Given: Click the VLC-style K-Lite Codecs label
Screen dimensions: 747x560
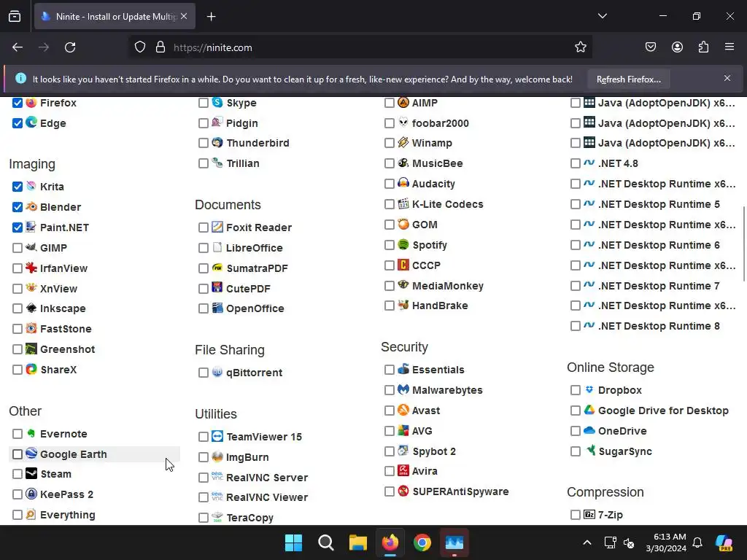Looking at the screenshot, I should (x=447, y=204).
